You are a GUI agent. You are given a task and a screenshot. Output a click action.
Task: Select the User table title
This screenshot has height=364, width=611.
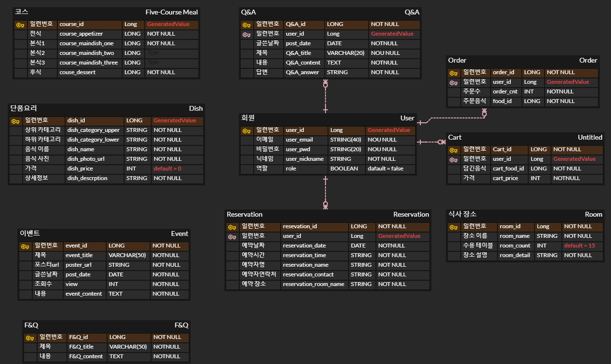click(407, 118)
